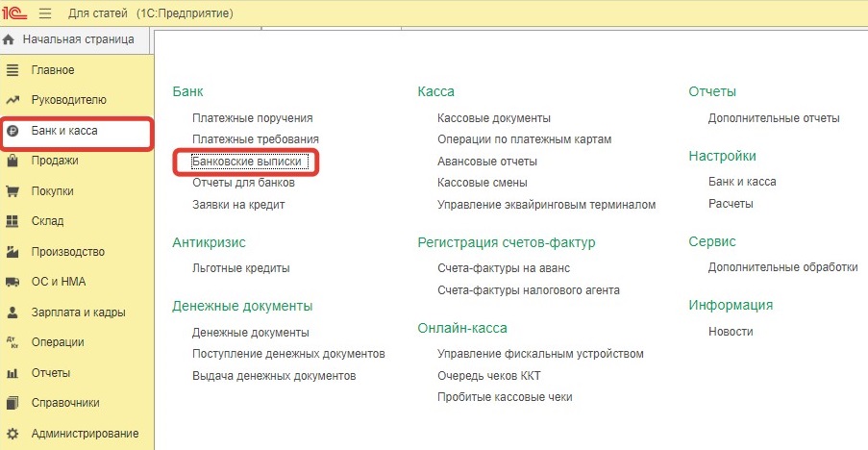
Task: Click the Администрирование gear icon
Action: (x=12, y=434)
